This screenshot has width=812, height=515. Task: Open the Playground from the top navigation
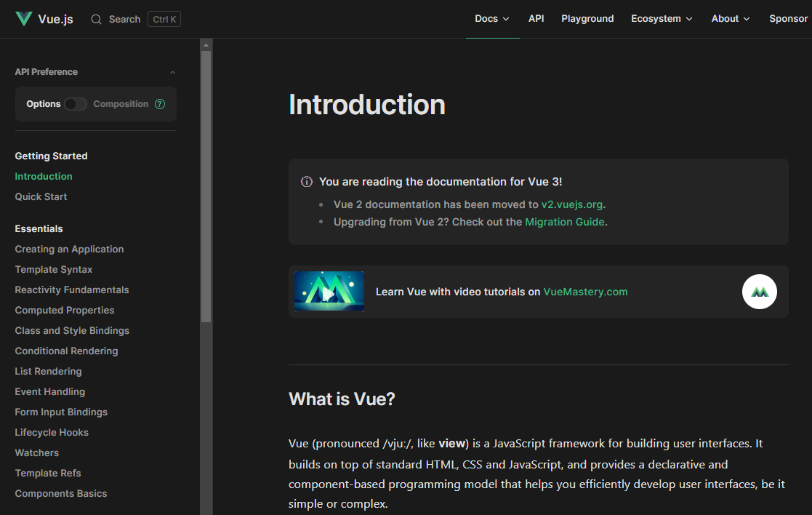pyautogui.click(x=587, y=18)
